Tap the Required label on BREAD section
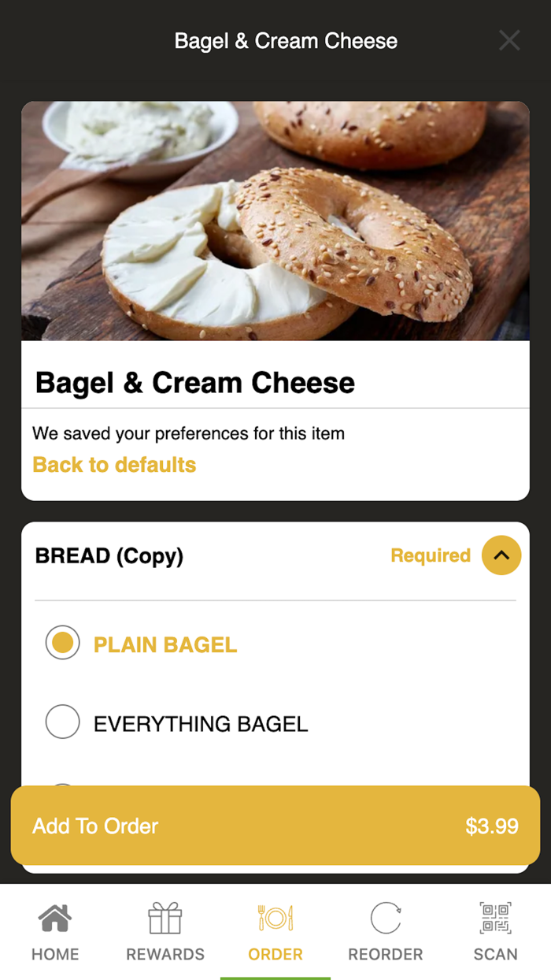 click(431, 556)
